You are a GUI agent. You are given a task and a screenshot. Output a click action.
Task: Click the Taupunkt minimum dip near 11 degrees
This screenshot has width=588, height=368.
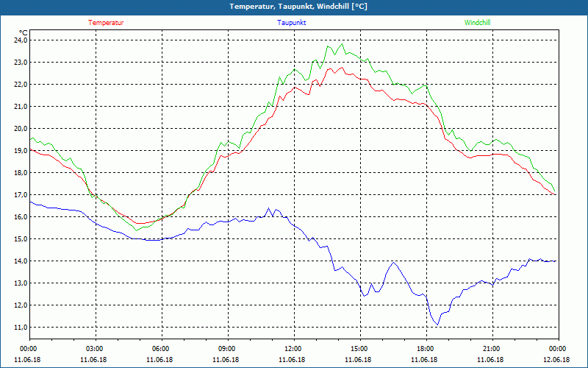[437, 325]
